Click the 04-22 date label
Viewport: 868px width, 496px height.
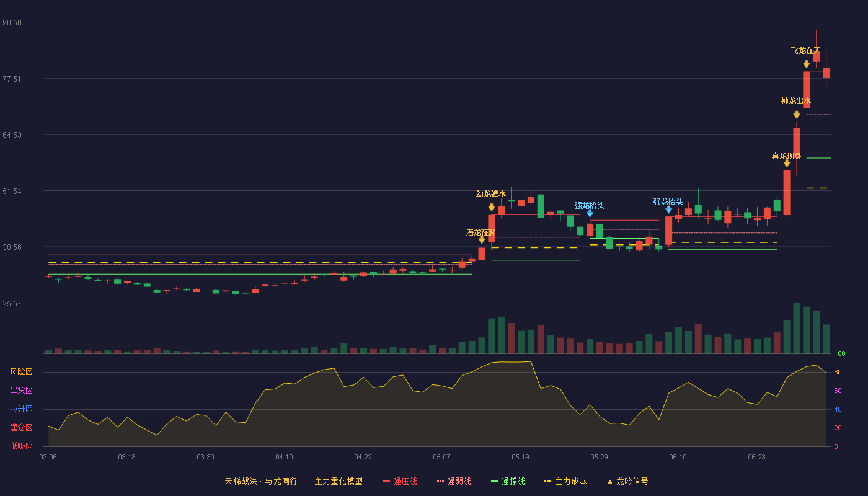coord(363,457)
